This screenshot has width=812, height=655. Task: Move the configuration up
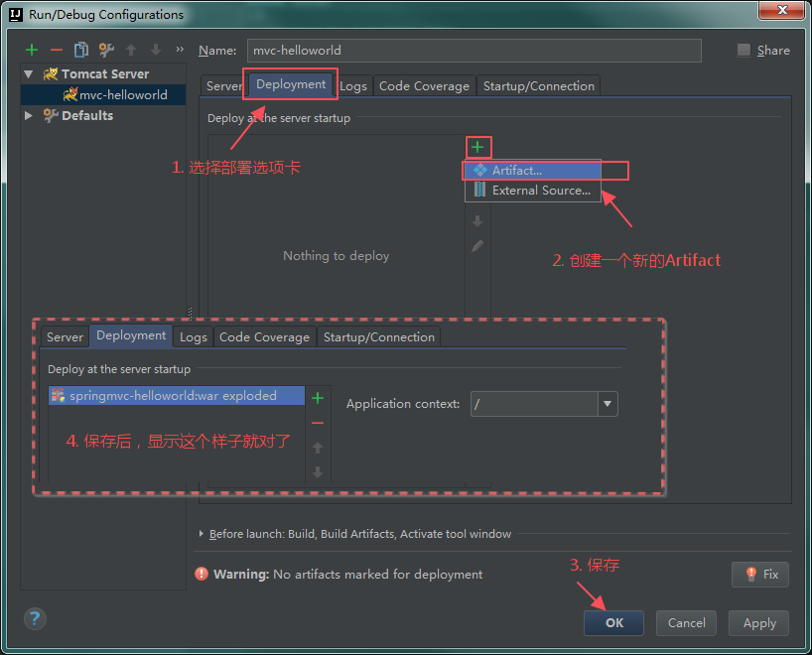click(x=130, y=50)
